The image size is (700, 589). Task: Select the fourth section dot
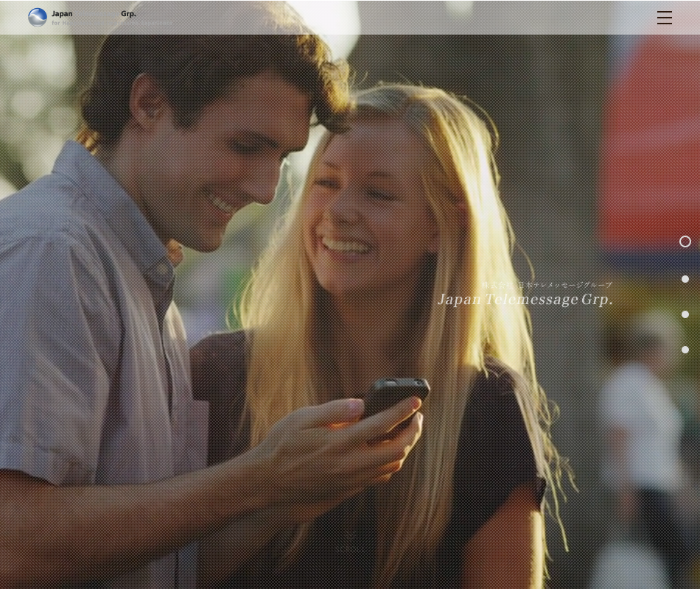[685, 350]
